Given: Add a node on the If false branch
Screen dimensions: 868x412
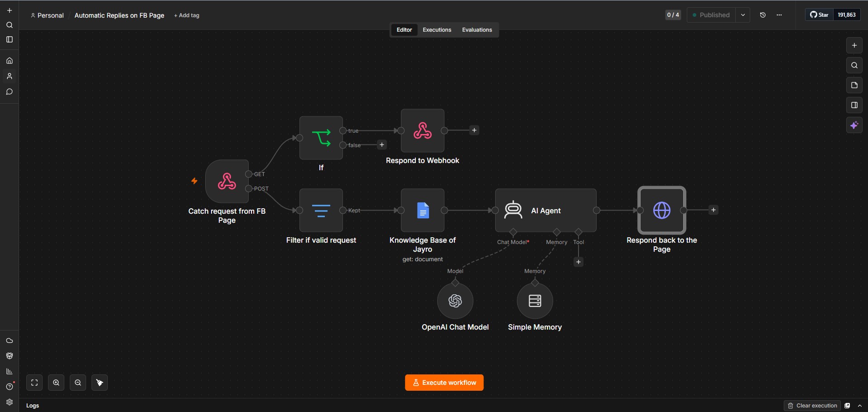Looking at the screenshot, I should click(x=382, y=145).
